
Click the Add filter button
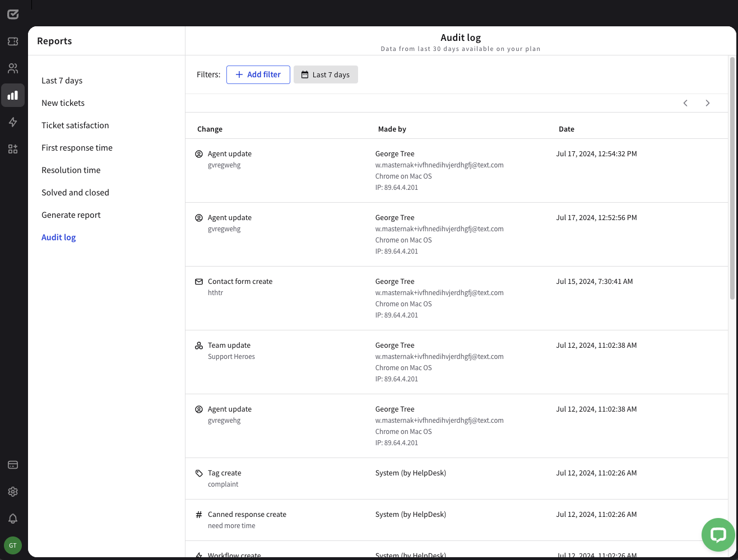[x=258, y=74]
